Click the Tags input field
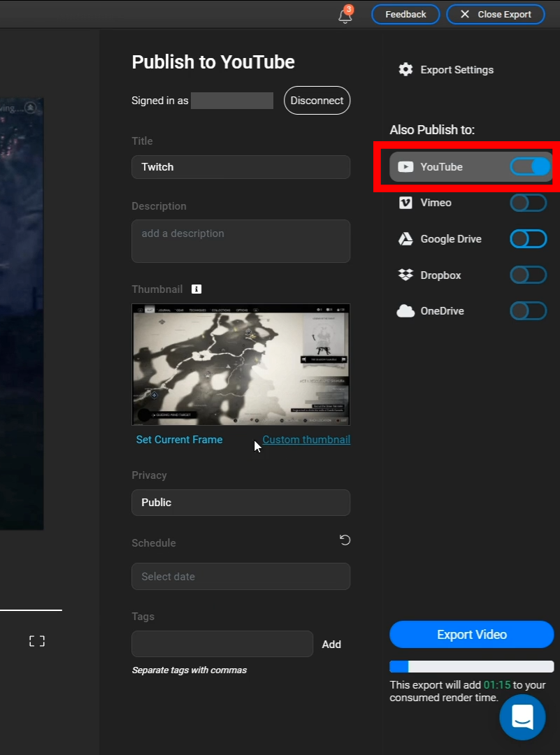The height and width of the screenshot is (755, 560). (222, 644)
